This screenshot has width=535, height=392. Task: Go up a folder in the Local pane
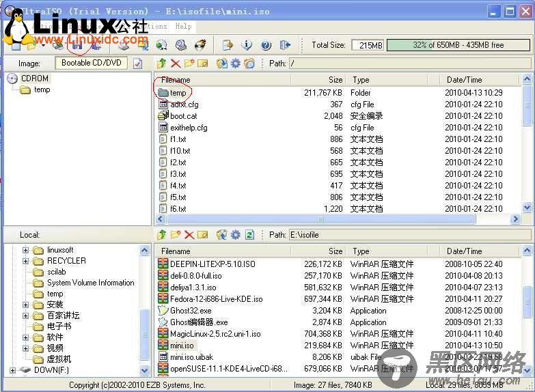[x=162, y=235]
